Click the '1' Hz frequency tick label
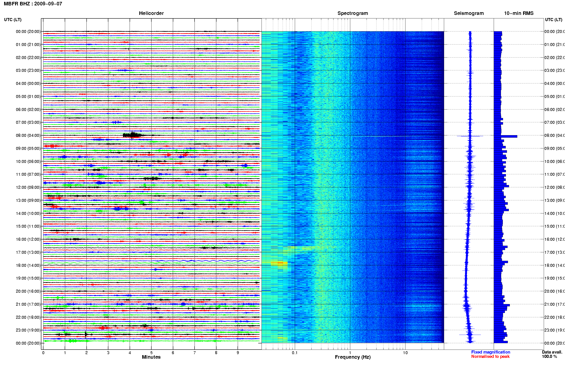Viewport: 588px width, 368px height. [350, 353]
